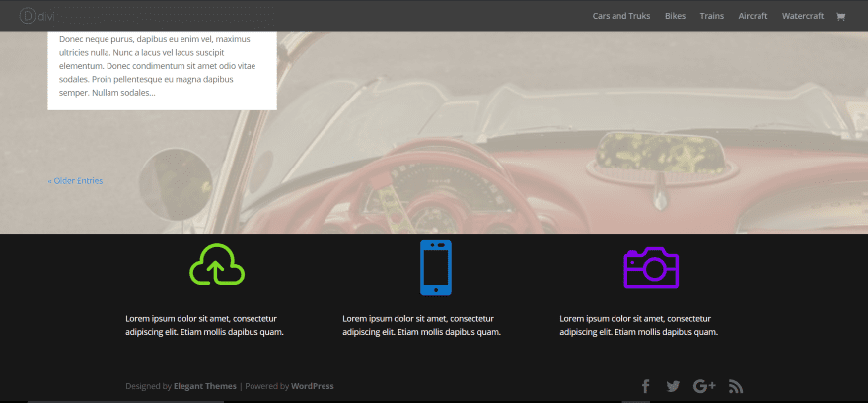
Task: Open the Google Plus footer icon
Action: point(704,386)
